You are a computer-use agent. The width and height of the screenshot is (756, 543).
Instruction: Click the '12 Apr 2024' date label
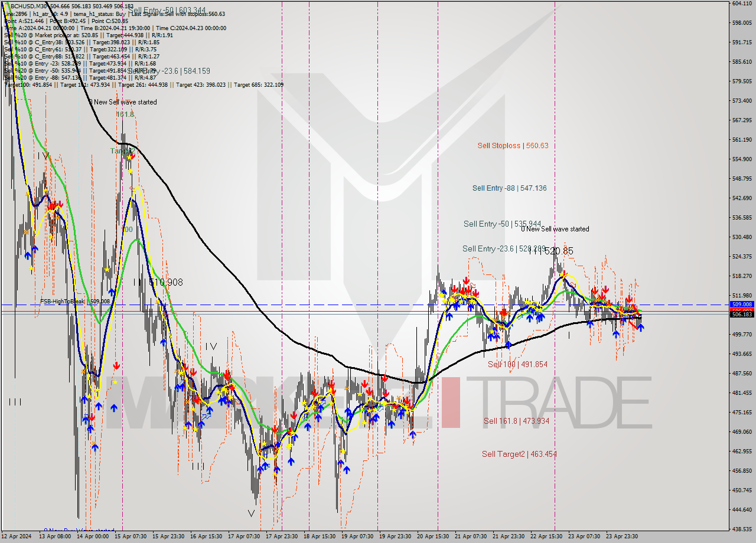[x=18, y=537]
